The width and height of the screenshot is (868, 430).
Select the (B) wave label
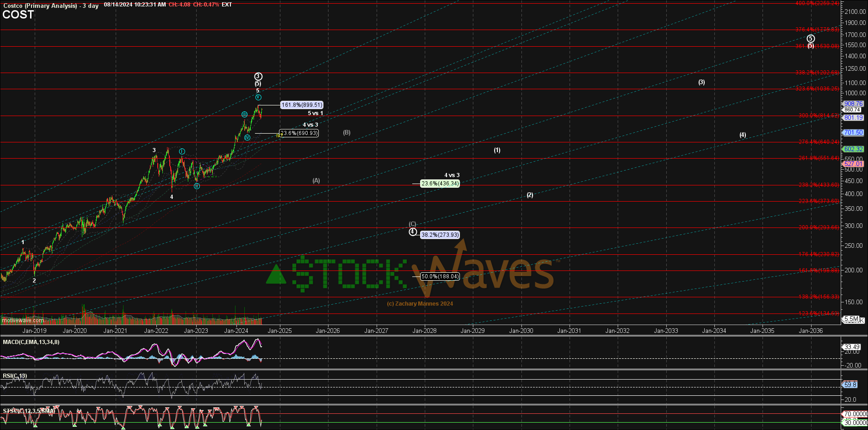347,133
